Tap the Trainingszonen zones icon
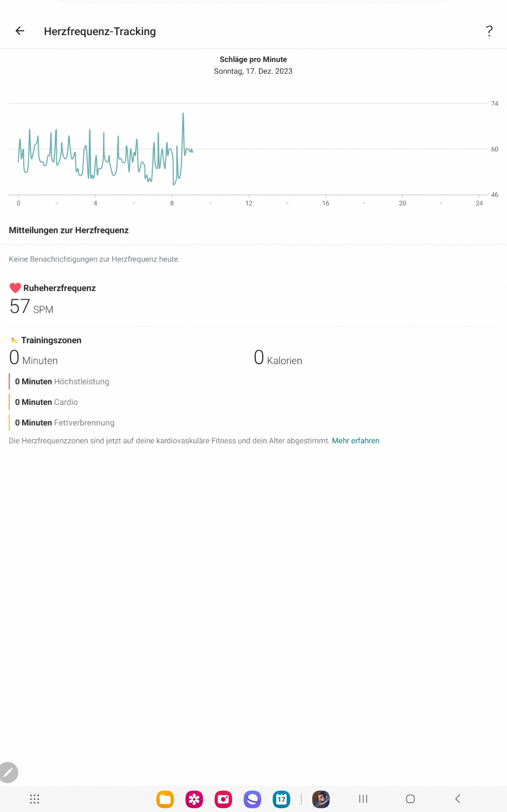The image size is (507, 812). pyautogui.click(x=14, y=340)
